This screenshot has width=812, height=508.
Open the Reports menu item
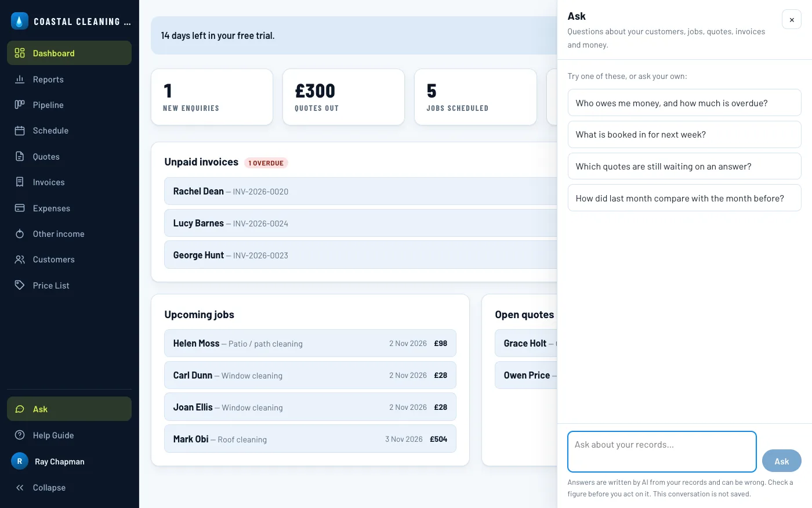pos(69,79)
